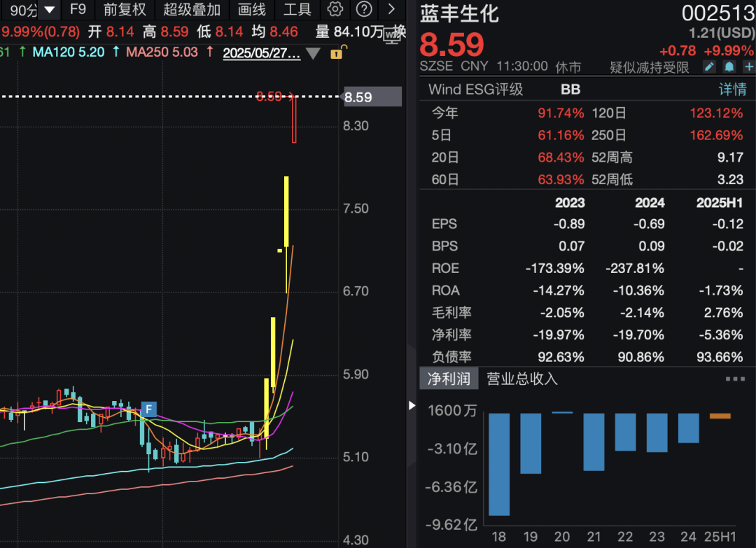This screenshot has height=548, width=756.
Task: Select the 净利润 tab
Action: (x=449, y=379)
